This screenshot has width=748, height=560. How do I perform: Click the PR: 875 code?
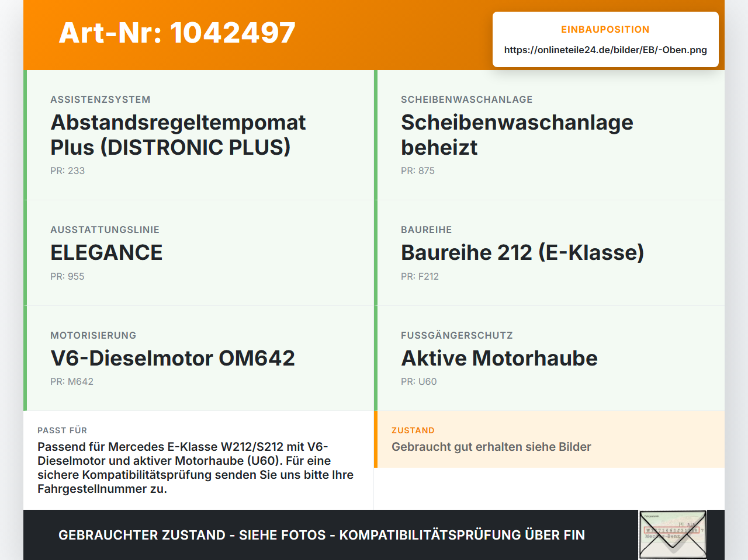(418, 171)
